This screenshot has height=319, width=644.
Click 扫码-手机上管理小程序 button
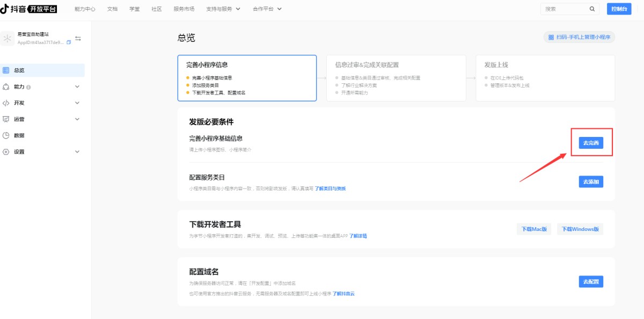pyautogui.click(x=579, y=37)
